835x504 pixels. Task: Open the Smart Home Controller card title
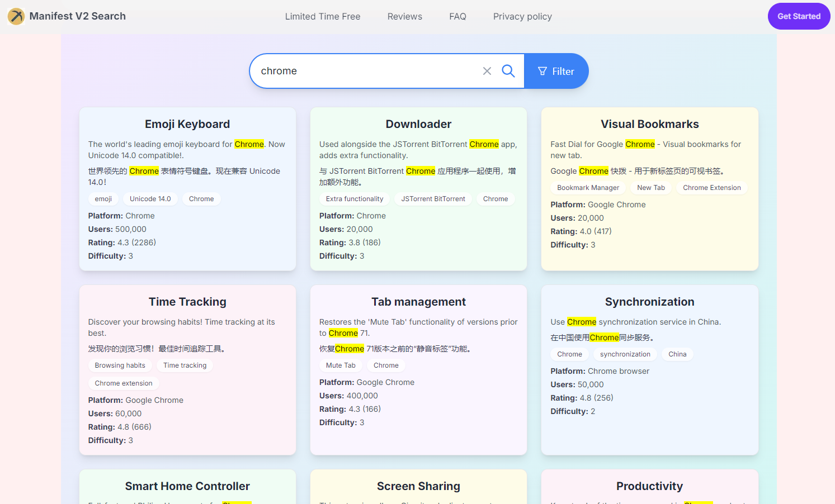pos(187,486)
